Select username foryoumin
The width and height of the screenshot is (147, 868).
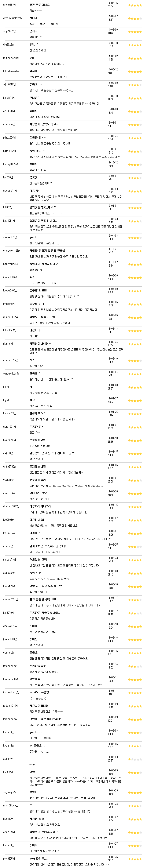(10, 719)
